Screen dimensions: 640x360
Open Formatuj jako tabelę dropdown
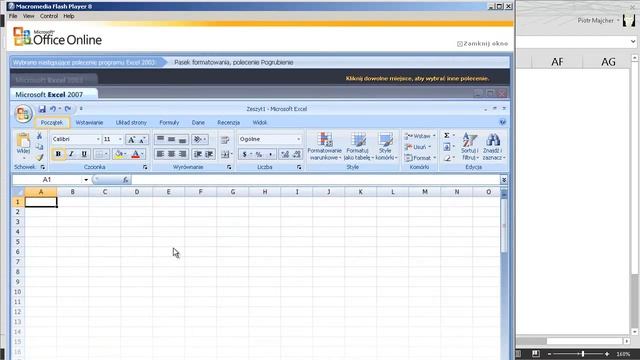click(x=358, y=146)
